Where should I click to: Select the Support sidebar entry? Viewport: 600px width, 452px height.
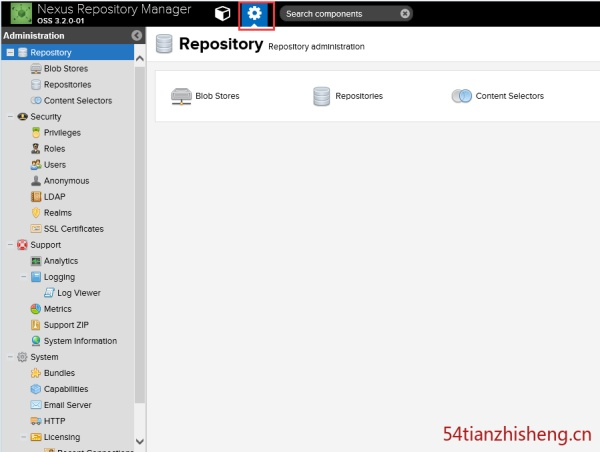click(x=46, y=245)
